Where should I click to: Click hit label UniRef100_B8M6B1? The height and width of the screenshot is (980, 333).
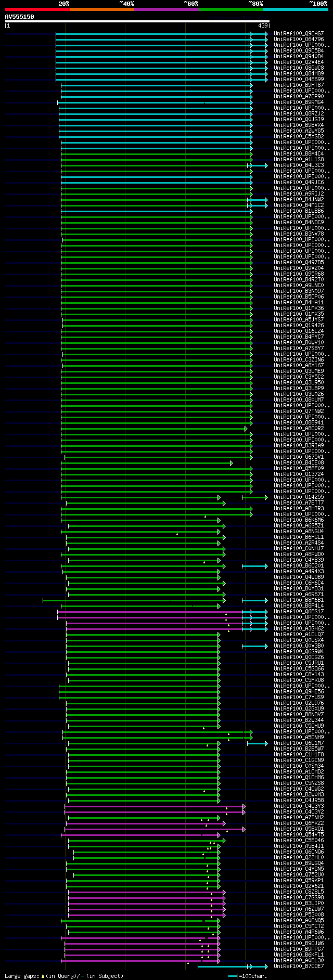click(x=299, y=600)
